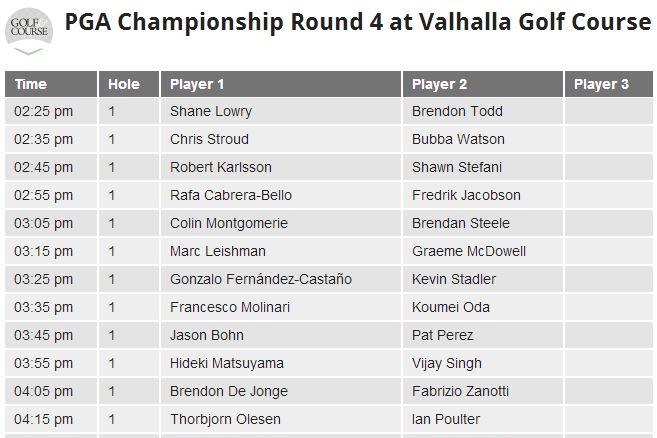Click the Player 2 column header

[440, 85]
